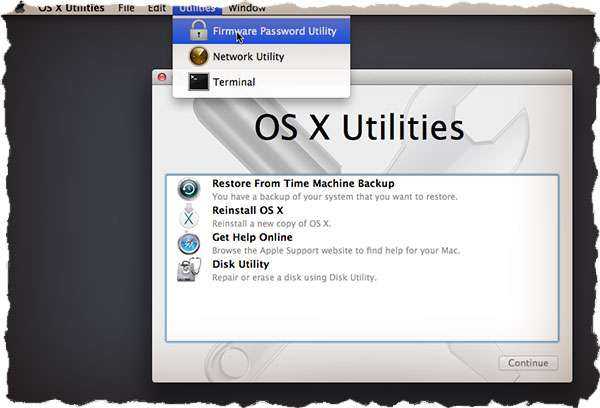This screenshot has width=600, height=408.
Task: Open the Edit menu
Action: point(157,8)
